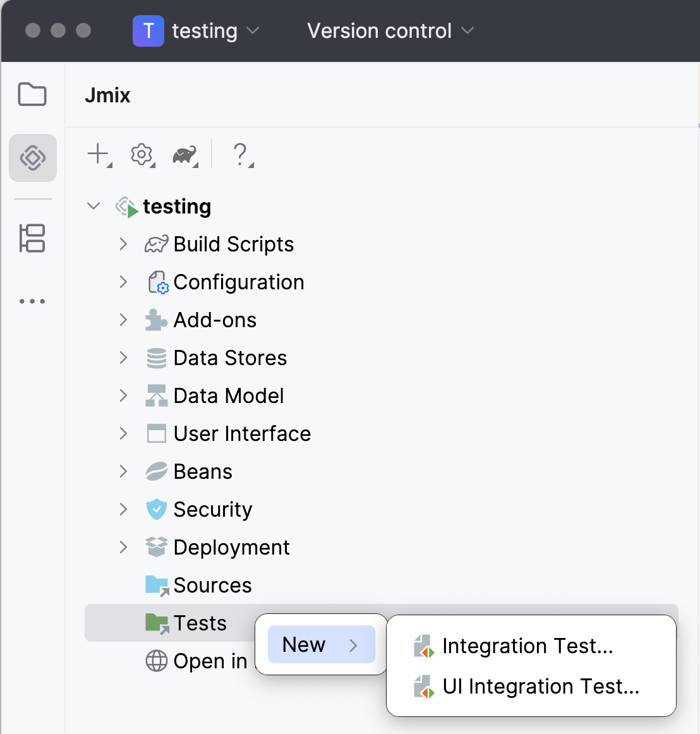Collapse the testing project root node

(x=94, y=206)
